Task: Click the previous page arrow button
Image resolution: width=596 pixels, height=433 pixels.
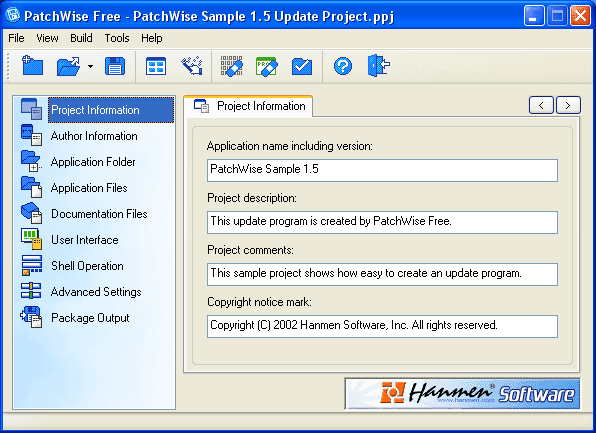Action: pos(541,105)
